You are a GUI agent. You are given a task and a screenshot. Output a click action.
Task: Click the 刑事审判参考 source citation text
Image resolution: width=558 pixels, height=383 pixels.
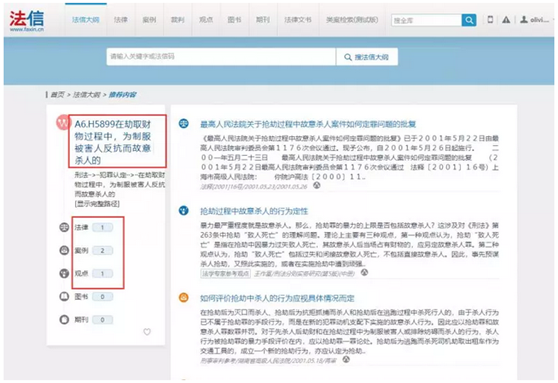point(268,360)
